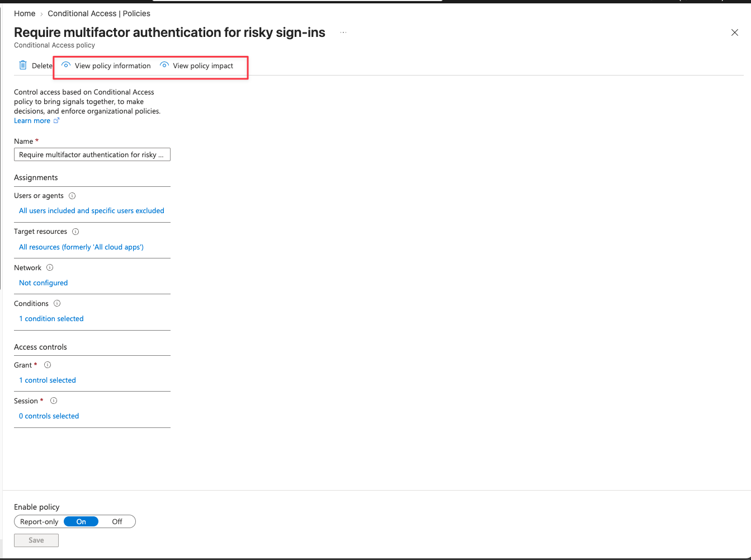Click the Users or agents label
This screenshot has width=751, height=560.
[39, 196]
